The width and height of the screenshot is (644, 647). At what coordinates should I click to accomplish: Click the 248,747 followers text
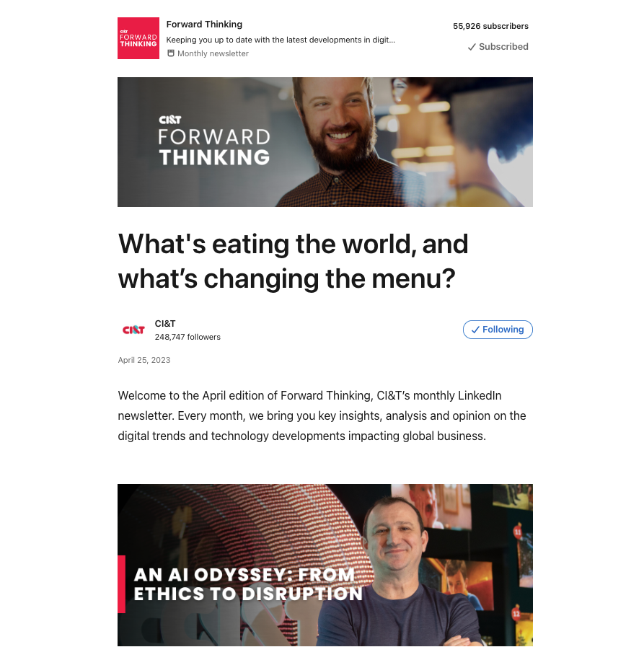[x=188, y=337]
